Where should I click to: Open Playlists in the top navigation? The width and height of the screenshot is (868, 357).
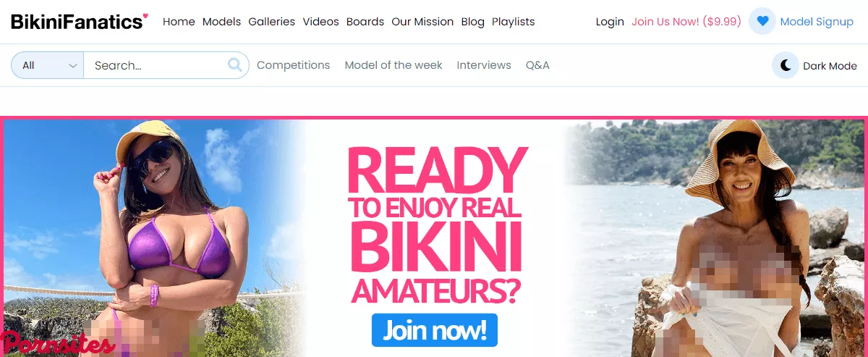click(514, 22)
